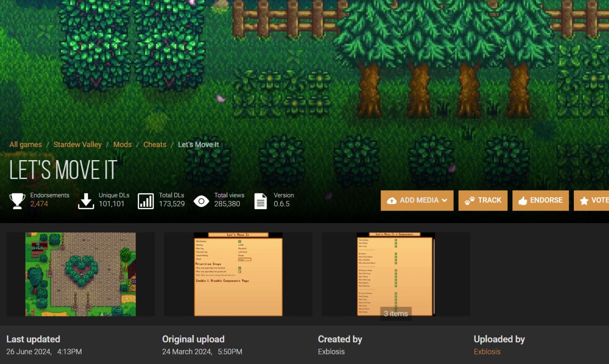This screenshot has width=609, height=364.
Task: Click the Endorsements trophy icon
Action: click(x=18, y=201)
